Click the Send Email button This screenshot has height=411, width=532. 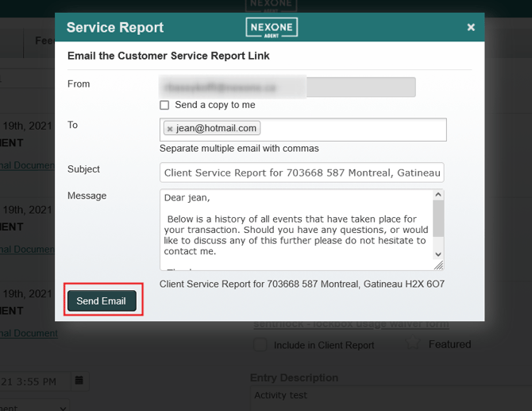102,301
